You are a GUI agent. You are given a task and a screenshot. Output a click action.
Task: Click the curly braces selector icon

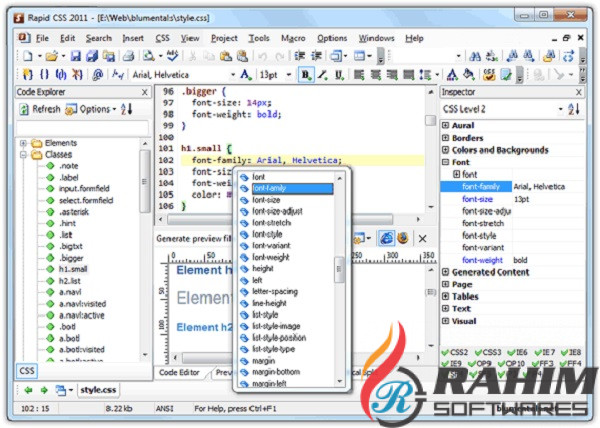[x=44, y=74]
